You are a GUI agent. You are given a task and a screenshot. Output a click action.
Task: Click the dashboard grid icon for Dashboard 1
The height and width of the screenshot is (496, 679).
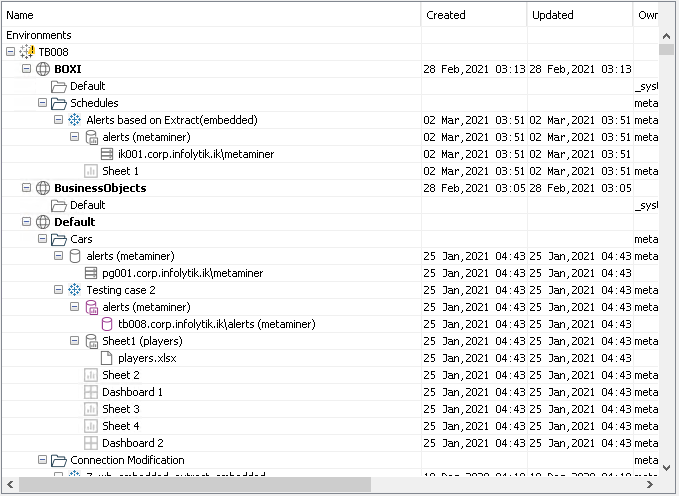point(91,392)
